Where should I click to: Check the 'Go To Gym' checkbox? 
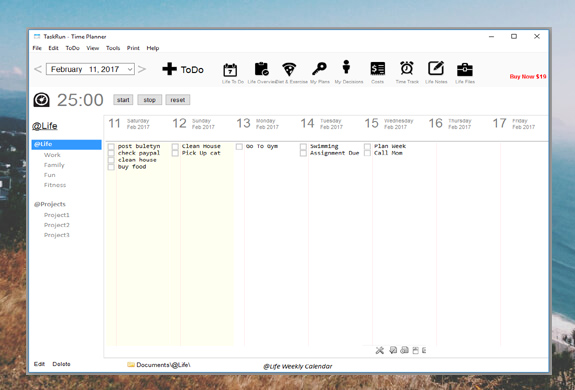(x=239, y=147)
